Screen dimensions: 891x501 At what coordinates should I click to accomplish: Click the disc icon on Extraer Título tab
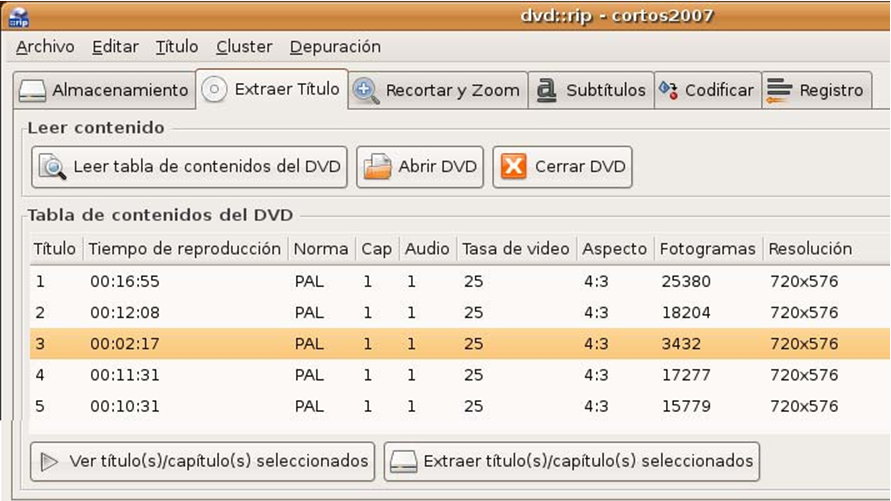(x=214, y=90)
